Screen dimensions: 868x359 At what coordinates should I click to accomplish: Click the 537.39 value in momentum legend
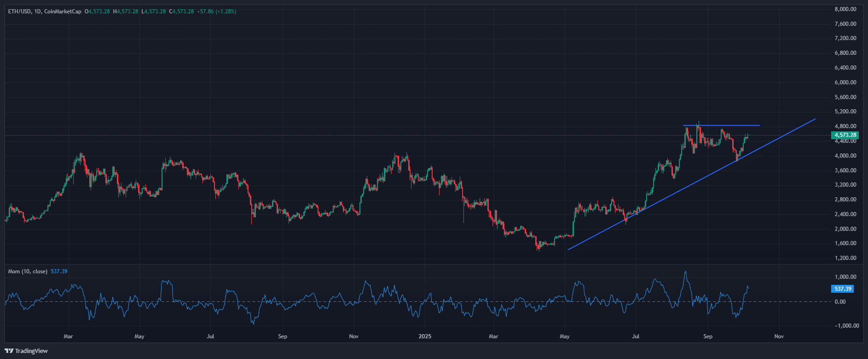[59, 271]
